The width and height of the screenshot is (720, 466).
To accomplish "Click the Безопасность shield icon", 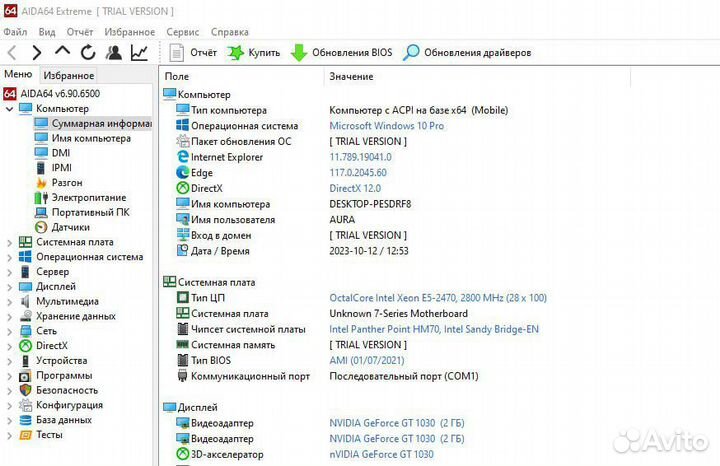I will point(25,390).
